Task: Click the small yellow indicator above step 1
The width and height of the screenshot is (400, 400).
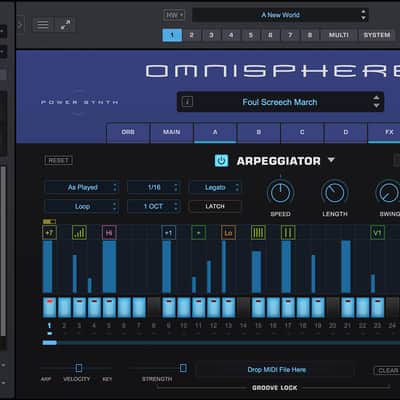Action: [49, 221]
